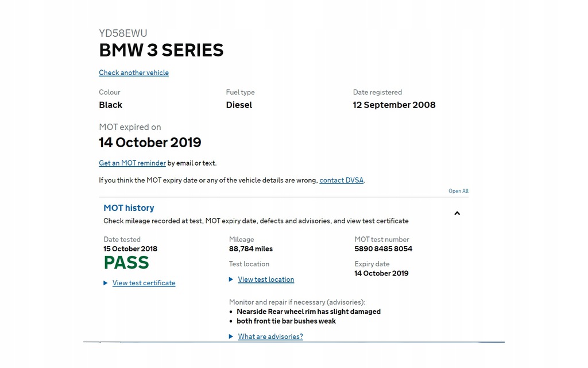Select the MOT history heading

point(129,208)
